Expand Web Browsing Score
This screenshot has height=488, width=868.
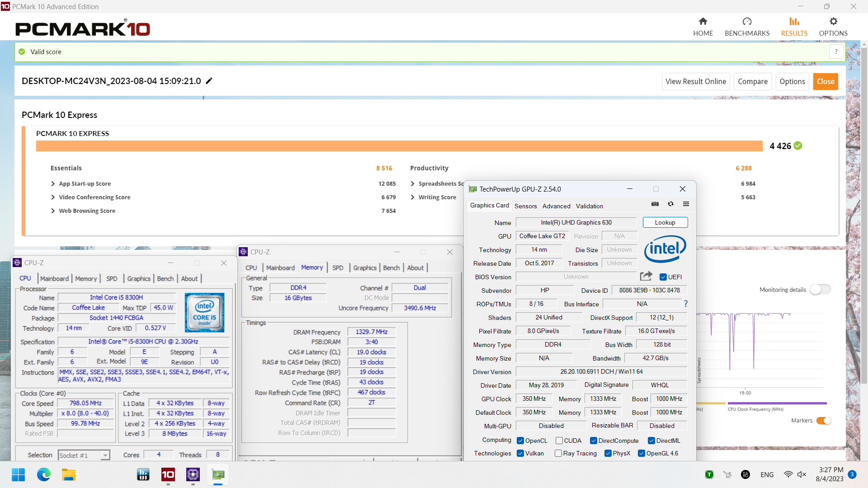[x=53, y=211]
